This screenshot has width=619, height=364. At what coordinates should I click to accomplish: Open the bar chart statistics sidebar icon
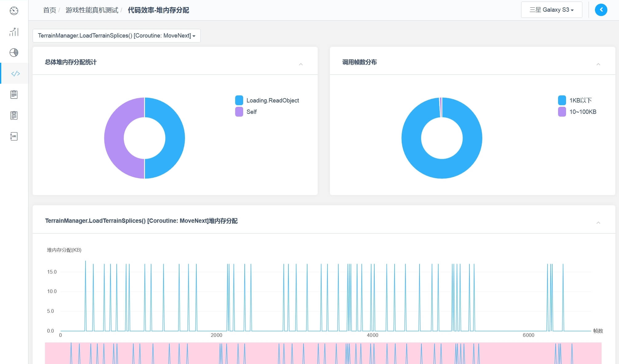[x=14, y=32]
